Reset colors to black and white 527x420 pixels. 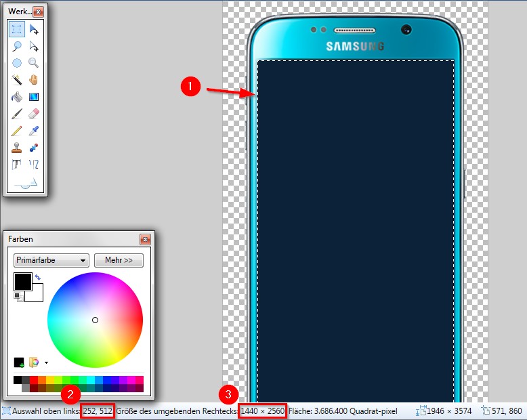click(x=18, y=297)
